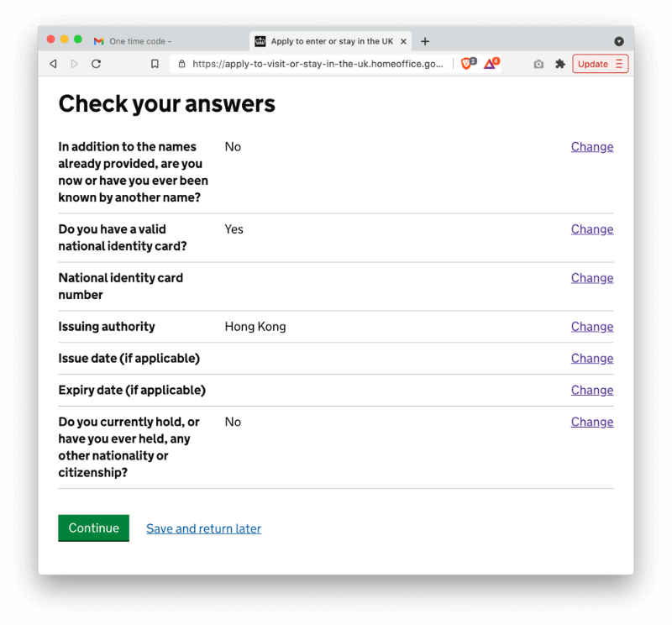Click the Issuing authority label
The width and height of the screenshot is (672, 625).
click(107, 327)
